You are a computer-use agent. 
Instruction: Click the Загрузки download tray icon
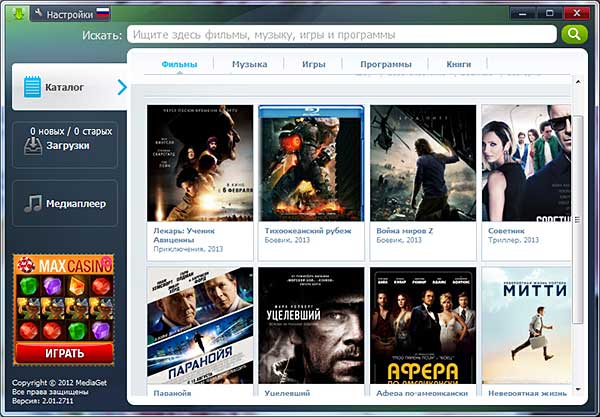tap(32, 146)
